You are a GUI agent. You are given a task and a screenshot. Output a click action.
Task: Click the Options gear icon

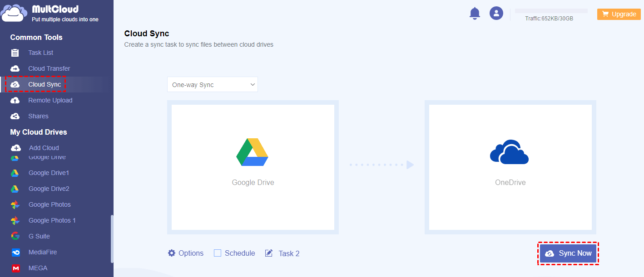[172, 253]
